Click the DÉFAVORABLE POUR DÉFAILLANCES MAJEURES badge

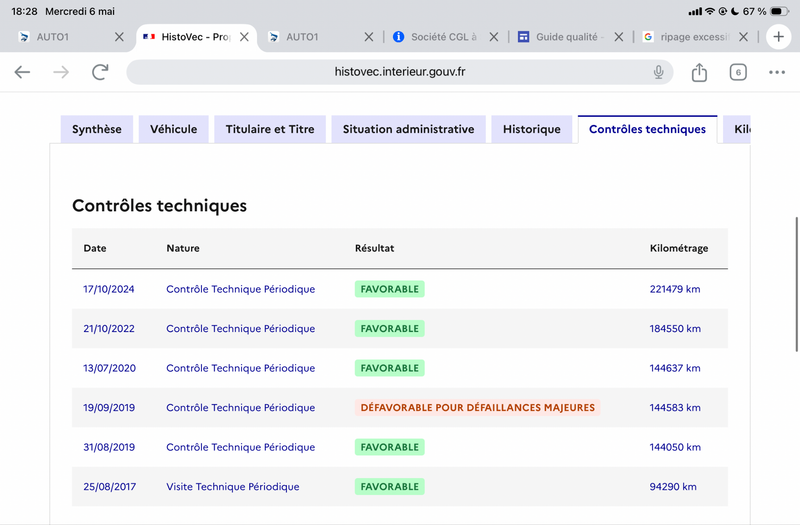point(478,408)
